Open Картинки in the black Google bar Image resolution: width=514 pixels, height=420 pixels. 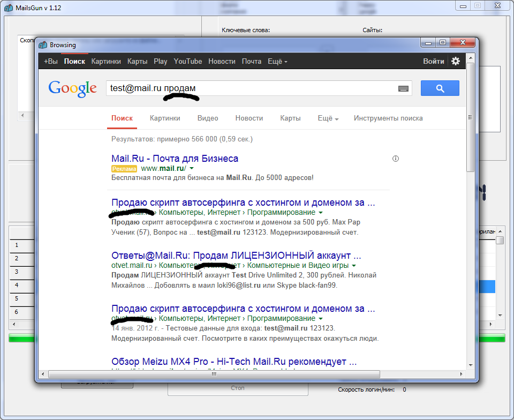coord(106,61)
